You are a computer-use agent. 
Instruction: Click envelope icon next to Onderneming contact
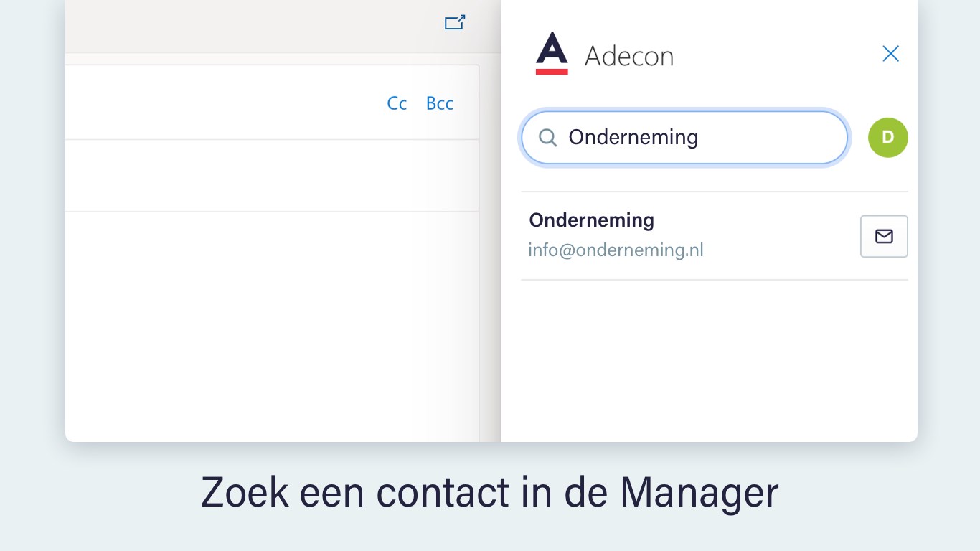click(884, 236)
